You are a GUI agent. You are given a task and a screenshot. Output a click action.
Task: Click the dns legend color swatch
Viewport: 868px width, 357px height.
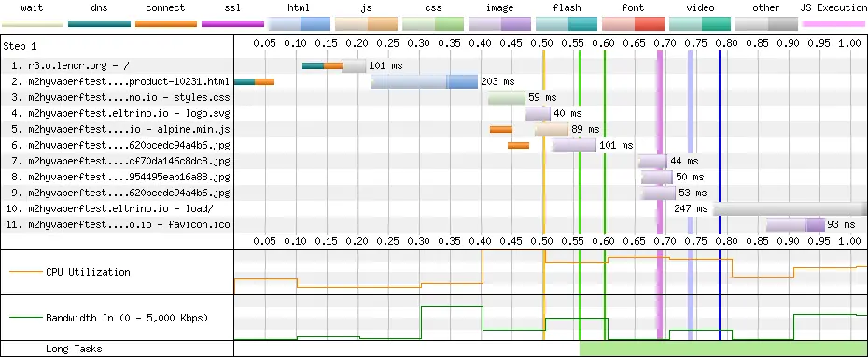click(x=99, y=24)
